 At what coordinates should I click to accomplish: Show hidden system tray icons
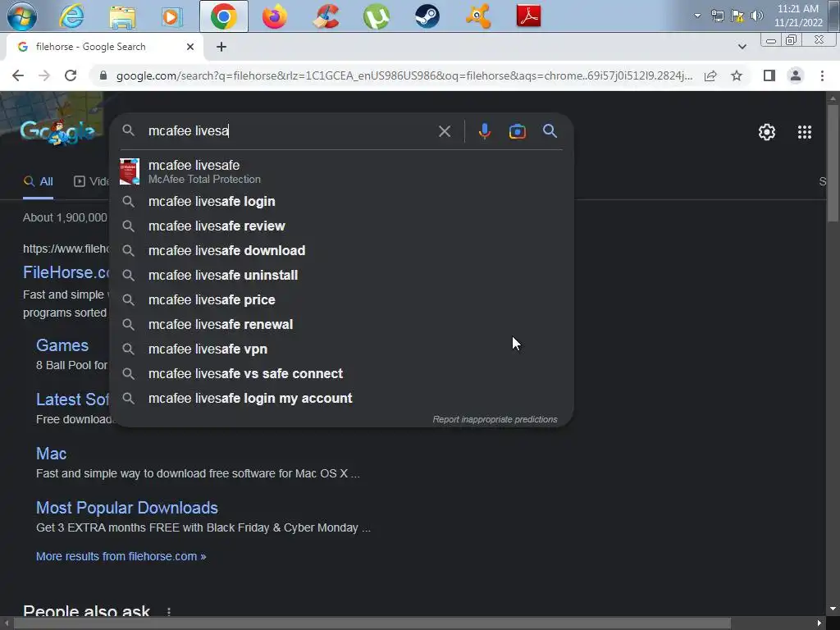pos(697,16)
